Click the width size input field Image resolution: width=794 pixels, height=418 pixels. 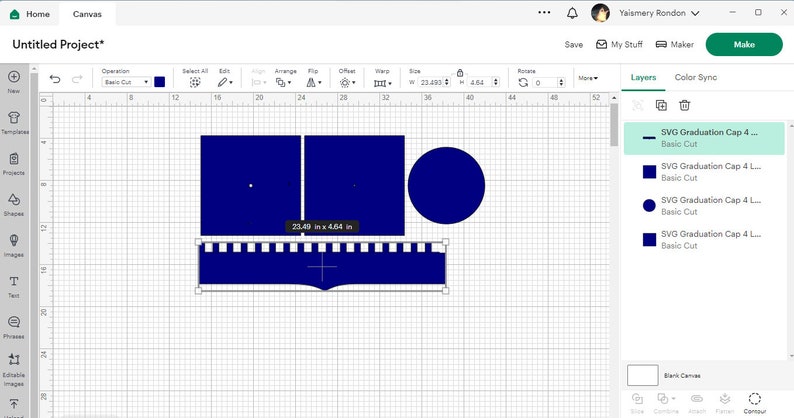[430, 82]
